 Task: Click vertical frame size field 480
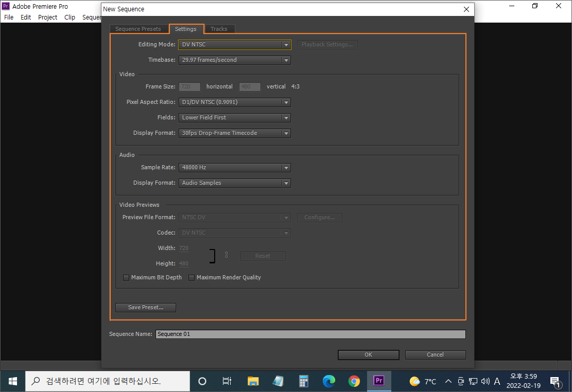tap(250, 87)
